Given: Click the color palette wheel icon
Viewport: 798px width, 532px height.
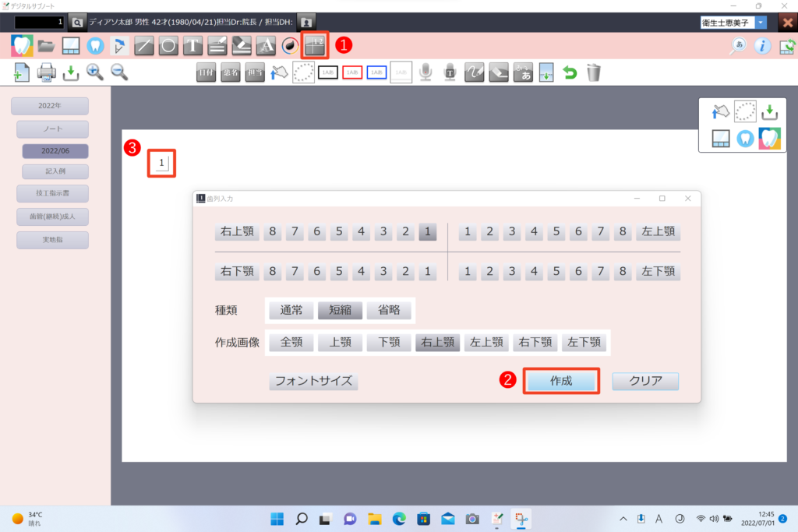Looking at the screenshot, I should (x=290, y=46).
